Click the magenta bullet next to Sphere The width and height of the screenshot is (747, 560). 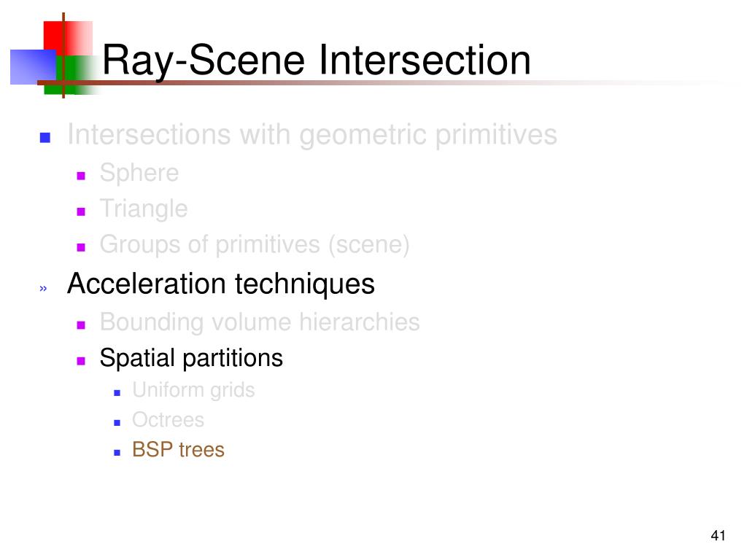coord(81,176)
